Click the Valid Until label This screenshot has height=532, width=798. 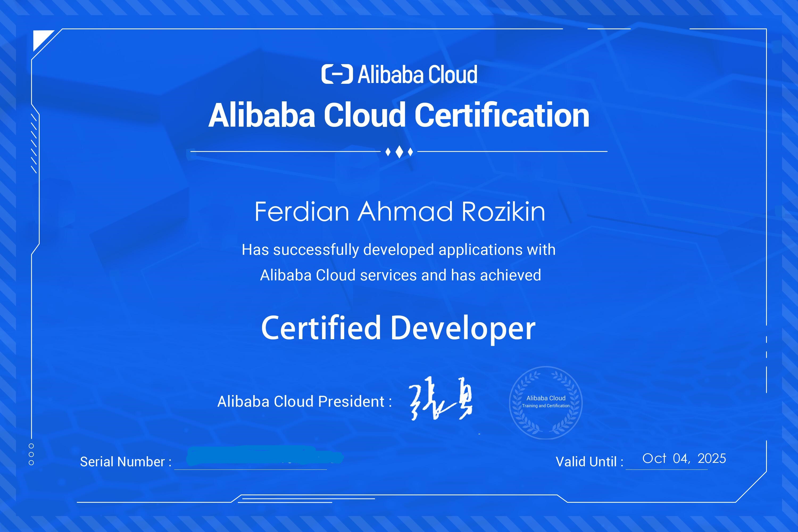[x=589, y=462]
